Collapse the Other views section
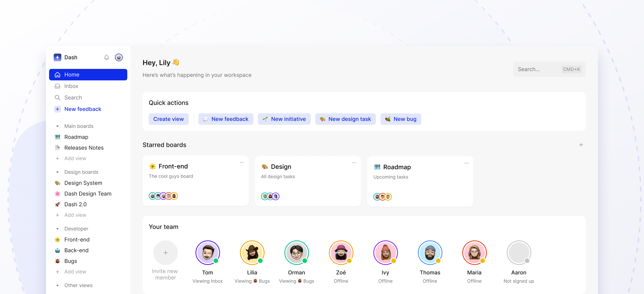The width and height of the screenshot is (644, 294). click(x=57, y=286)
